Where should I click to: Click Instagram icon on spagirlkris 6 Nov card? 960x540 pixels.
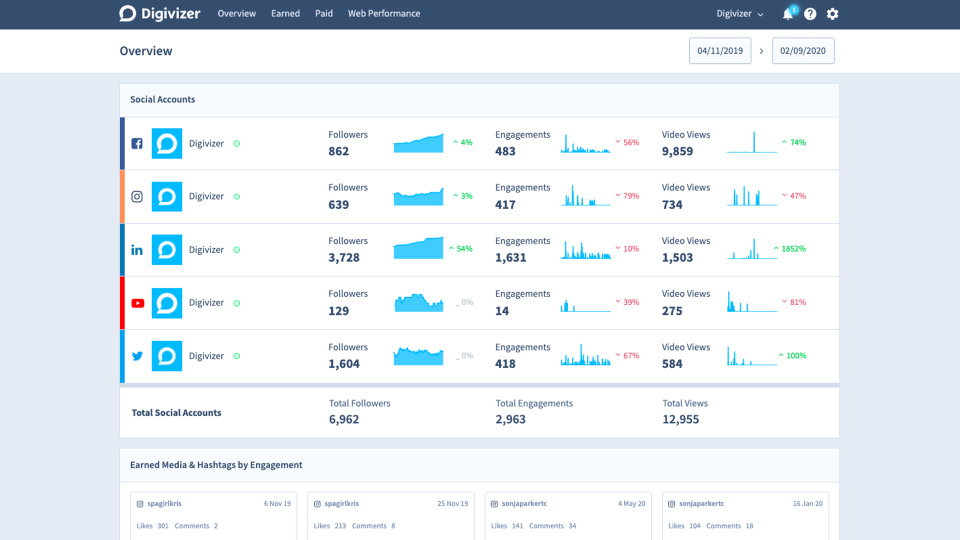(x=140, y=504)
